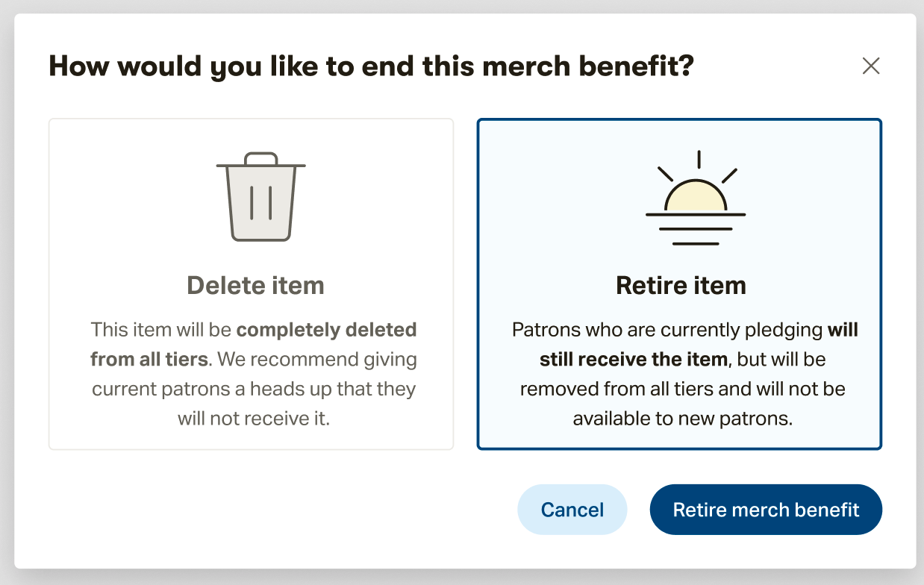924x585 pixels.
Task: Click the "Retire item" heading
Action: [x=681, y=285]
